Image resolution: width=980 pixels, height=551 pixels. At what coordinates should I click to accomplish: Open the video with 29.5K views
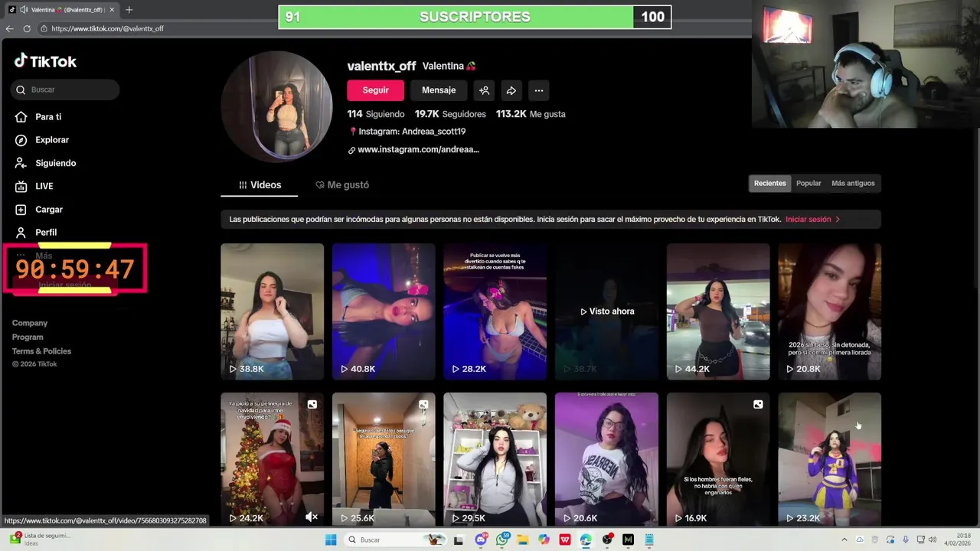495,459
